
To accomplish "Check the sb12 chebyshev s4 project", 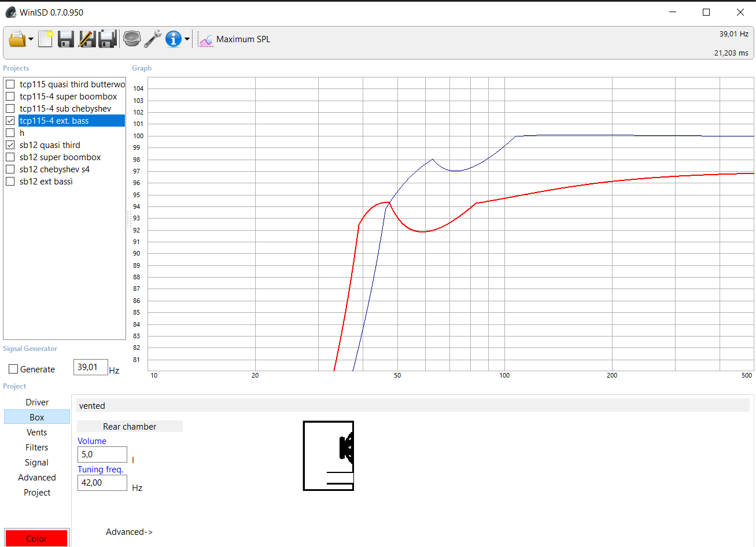I will [x=10, y=169].
